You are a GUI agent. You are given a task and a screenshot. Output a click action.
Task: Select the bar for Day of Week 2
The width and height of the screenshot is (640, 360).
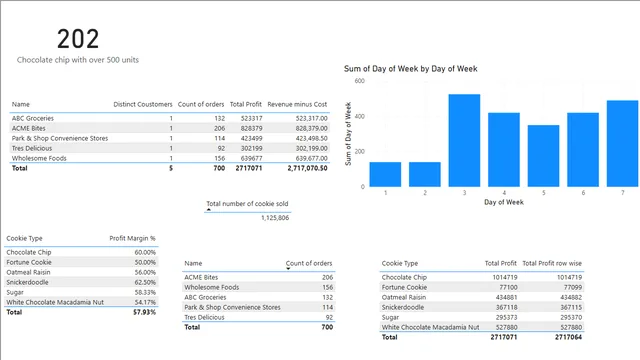(425, 174)
